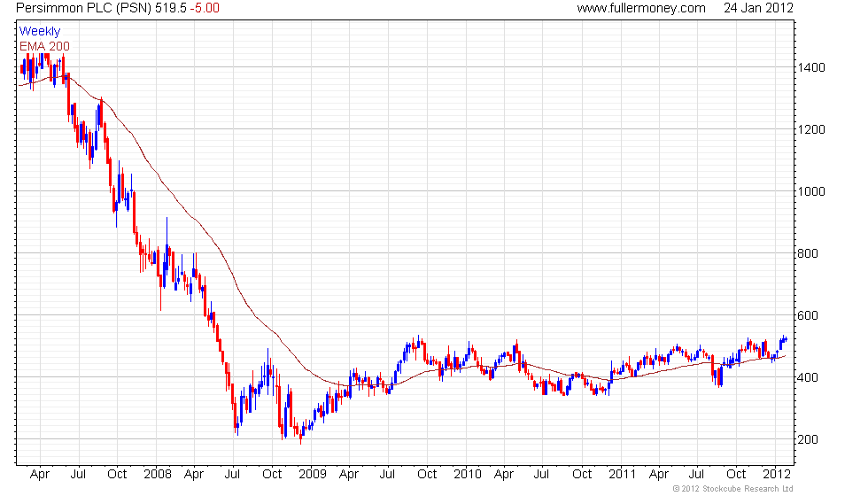Click the 2011 year label on time axis
Viewport: 868px width, 496px height.
pyautogui.click(x=622, y=475)
